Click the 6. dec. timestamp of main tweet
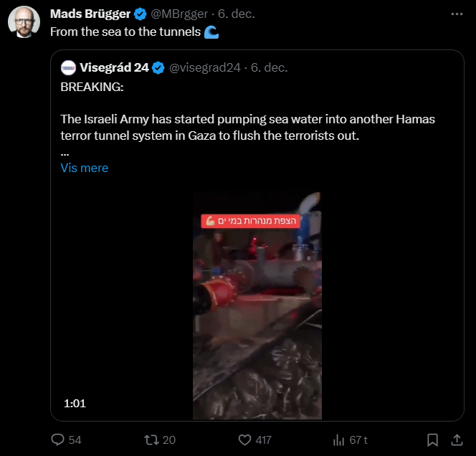Image resolution: width=476 pixels, height=456 pixels. coord(237,14)
